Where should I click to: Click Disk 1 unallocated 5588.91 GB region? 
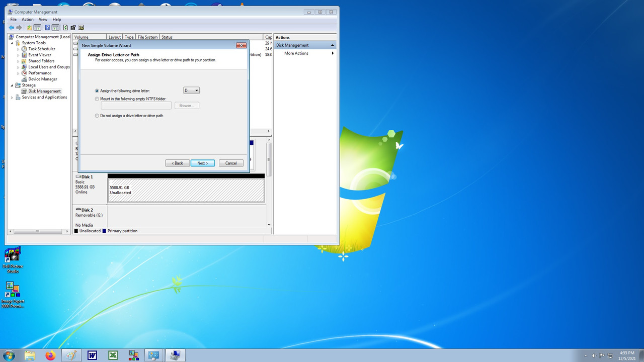186,191
